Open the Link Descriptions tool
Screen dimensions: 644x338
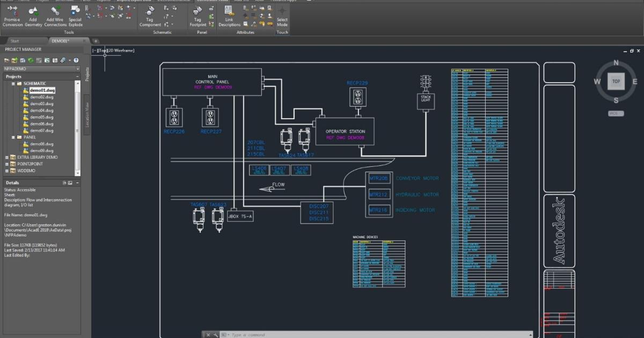pos(229,16)
